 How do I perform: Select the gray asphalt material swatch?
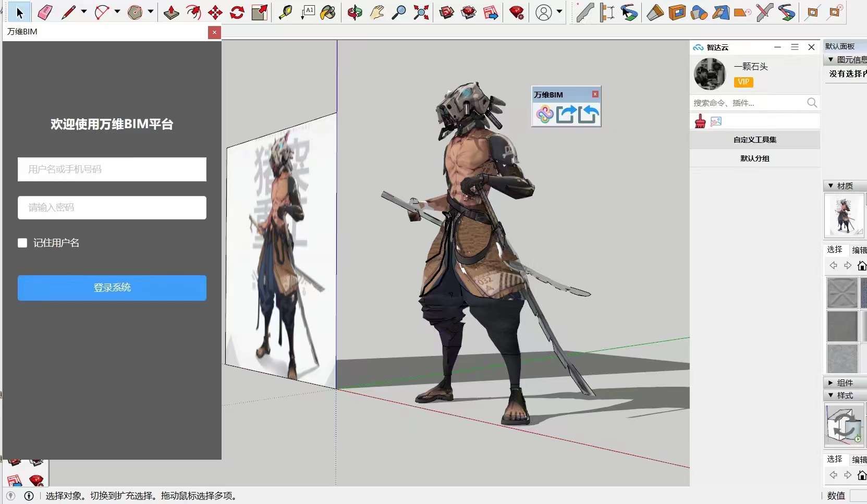pos(842,326)
